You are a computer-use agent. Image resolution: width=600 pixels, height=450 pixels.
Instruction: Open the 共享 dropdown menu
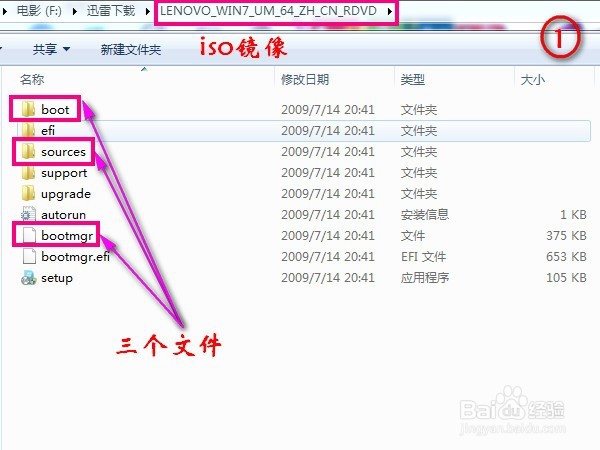pos(51,49)
